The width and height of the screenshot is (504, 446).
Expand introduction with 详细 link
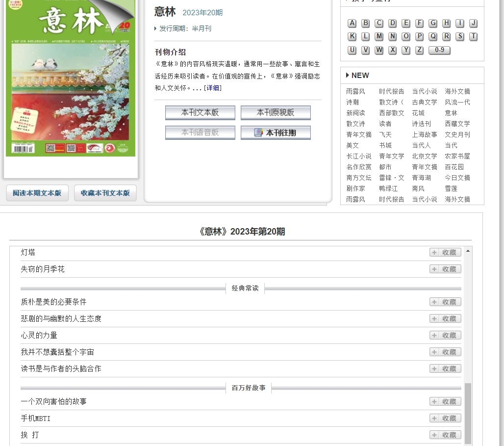(x=213, y=88)
